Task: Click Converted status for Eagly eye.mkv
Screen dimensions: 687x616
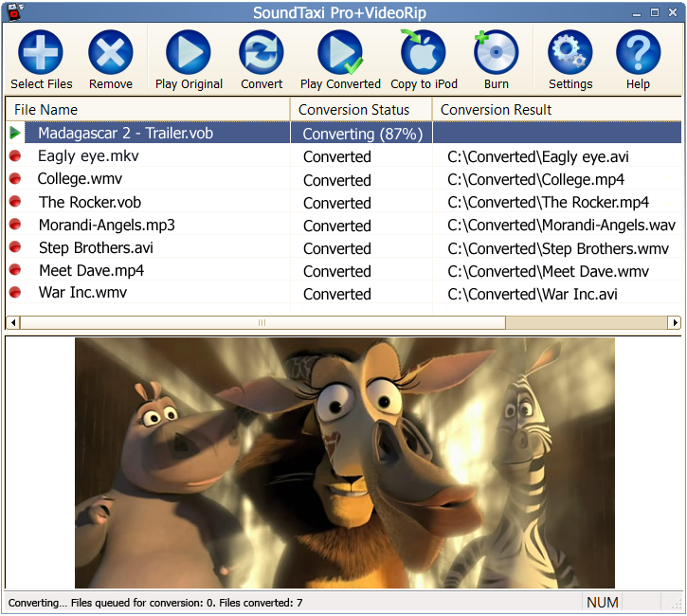Action: (x=337, y=157)
